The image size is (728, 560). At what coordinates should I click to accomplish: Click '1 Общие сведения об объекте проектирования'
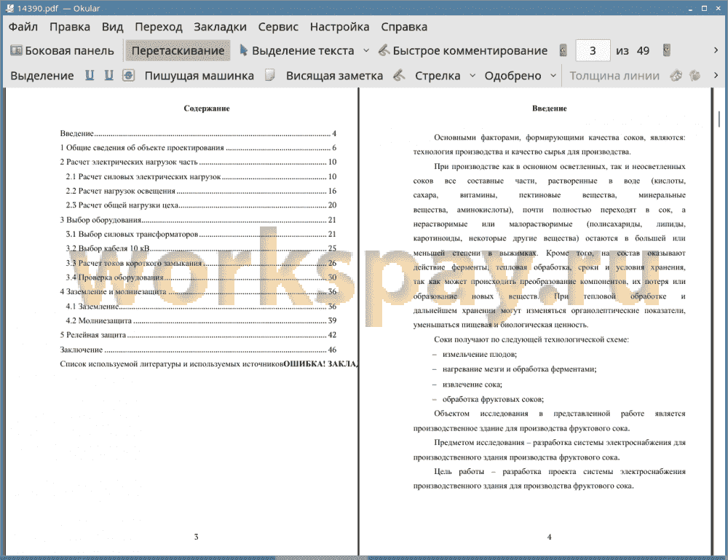[198, 148]
